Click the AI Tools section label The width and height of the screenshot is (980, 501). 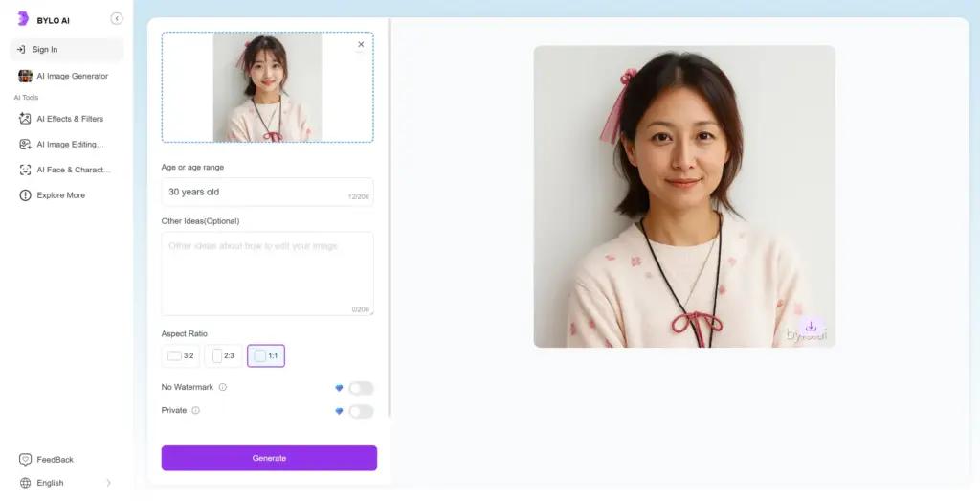point(26,98)
